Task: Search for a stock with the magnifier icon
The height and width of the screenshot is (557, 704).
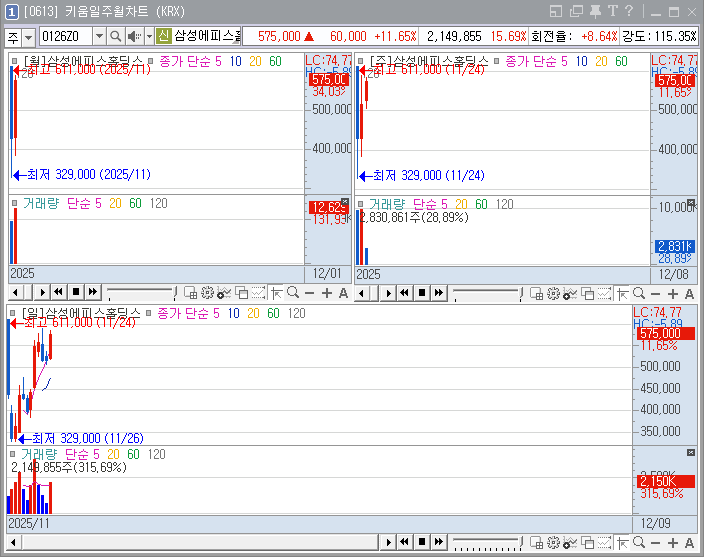Action: click(115, 36)
